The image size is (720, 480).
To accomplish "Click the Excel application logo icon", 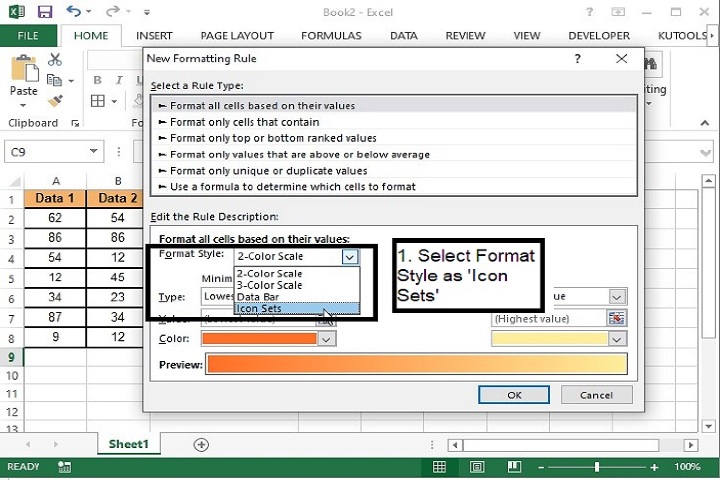I will (x=17, y=11).
